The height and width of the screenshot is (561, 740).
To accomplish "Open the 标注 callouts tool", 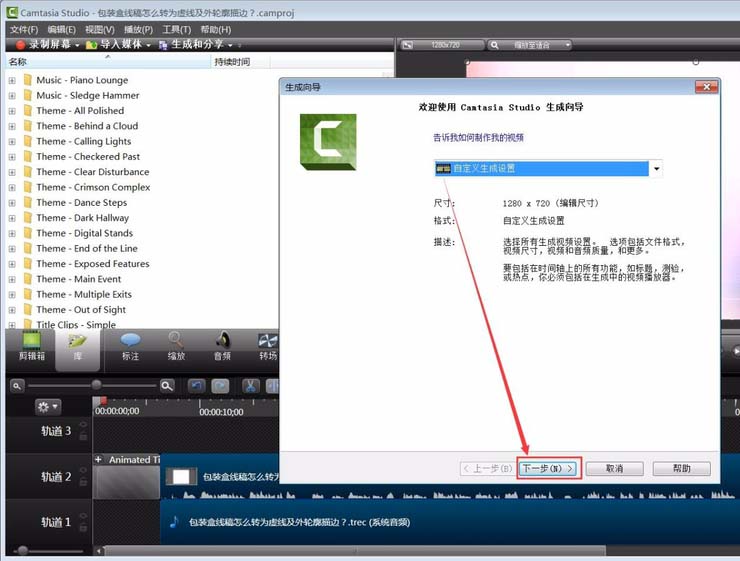I will tap(130, 347).
